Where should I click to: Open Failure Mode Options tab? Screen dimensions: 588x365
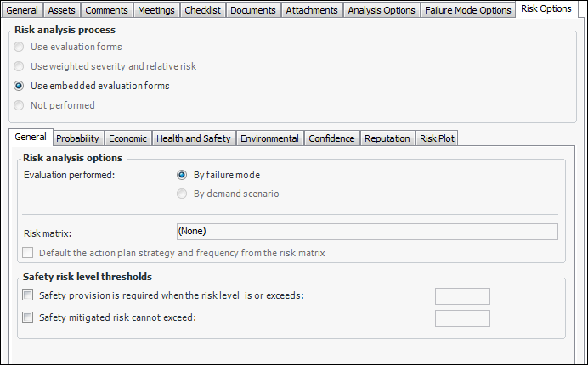pyautogui.click(x=468, y=10)
